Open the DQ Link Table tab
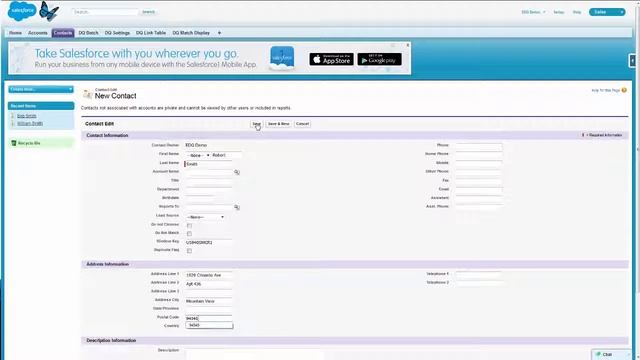 pyautogui.click(x=151, y=33)
